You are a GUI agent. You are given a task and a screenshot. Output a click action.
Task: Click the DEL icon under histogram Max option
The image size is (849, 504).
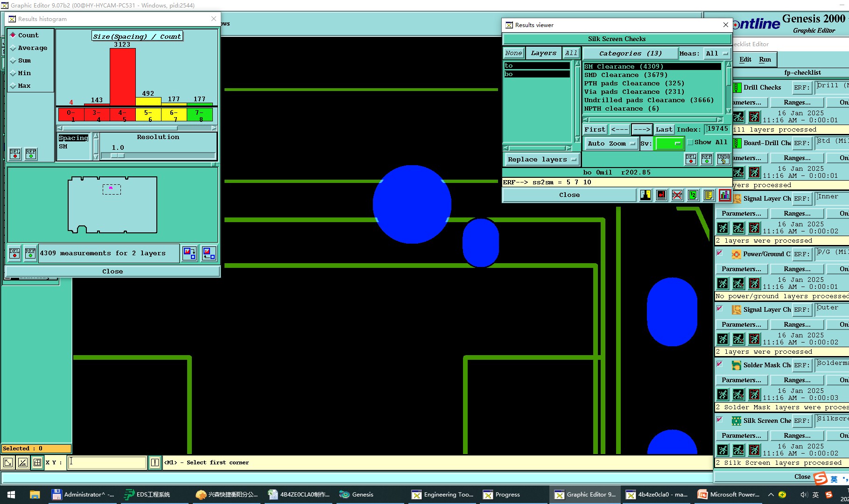click(15, 154)
